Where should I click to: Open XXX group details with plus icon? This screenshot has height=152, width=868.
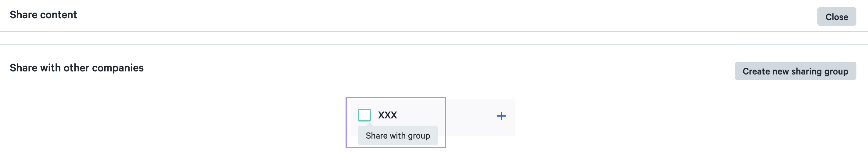point(501,116)
